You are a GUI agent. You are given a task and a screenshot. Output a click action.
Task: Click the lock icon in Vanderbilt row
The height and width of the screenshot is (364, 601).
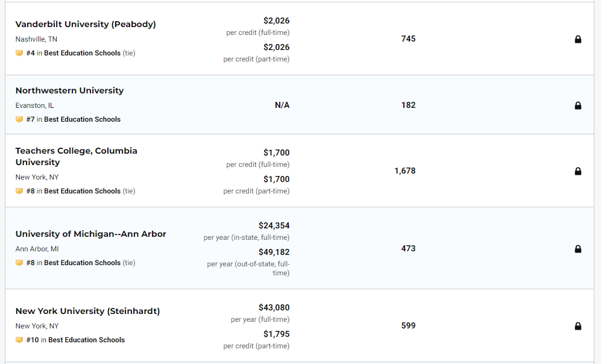[578, 40]
